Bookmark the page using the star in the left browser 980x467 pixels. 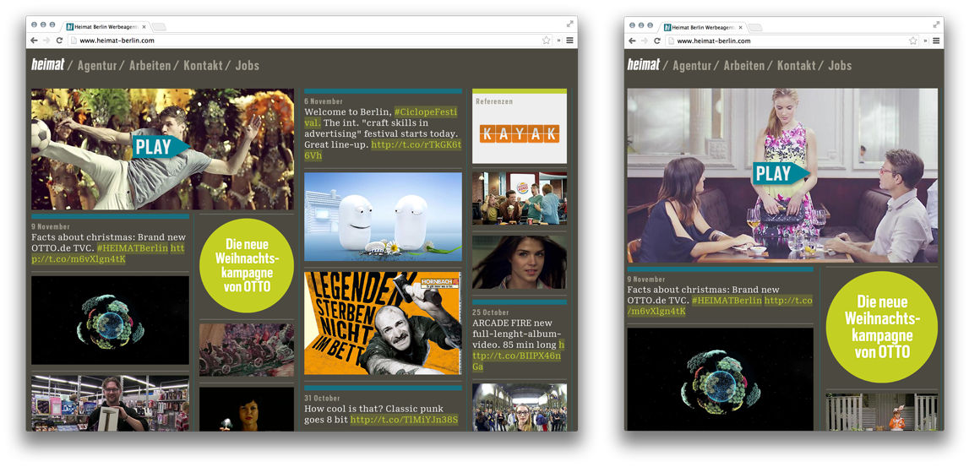(x=547, y=41)
